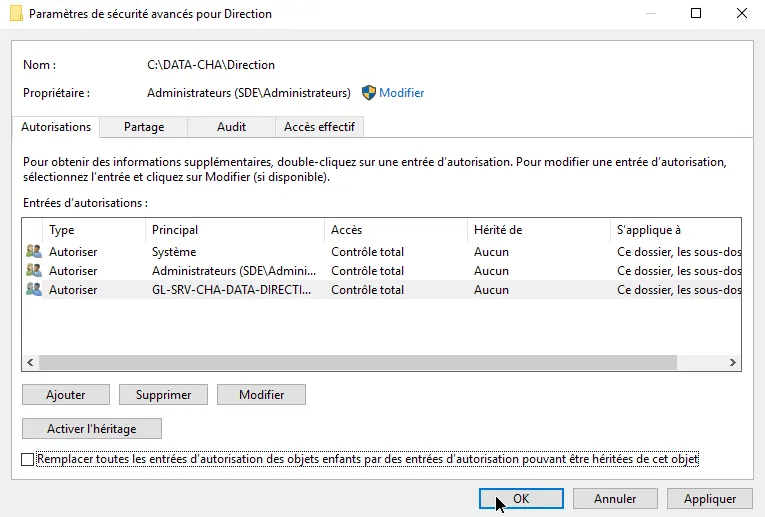Confirm with the OK button
This screenshot has height=517, width=765.
pos(521,498)
